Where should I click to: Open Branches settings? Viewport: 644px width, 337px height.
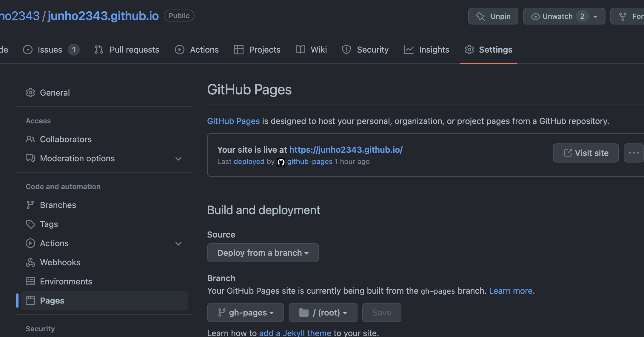coord(104,205)
